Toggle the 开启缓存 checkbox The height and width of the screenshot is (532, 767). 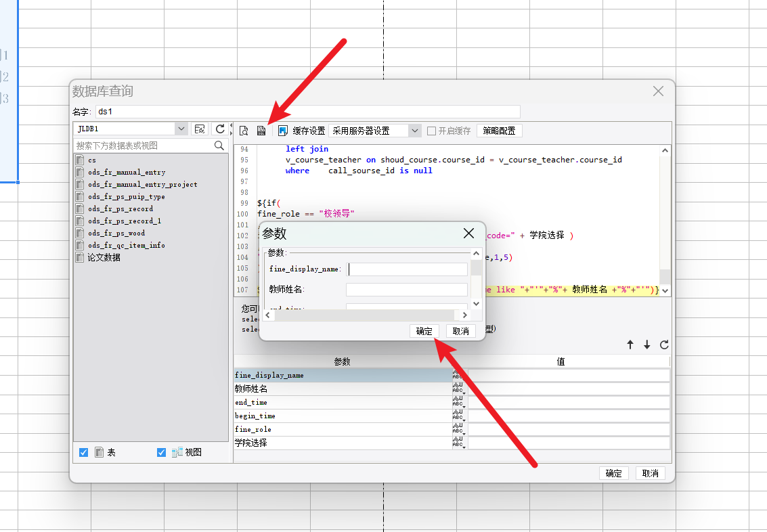point(431,131)
